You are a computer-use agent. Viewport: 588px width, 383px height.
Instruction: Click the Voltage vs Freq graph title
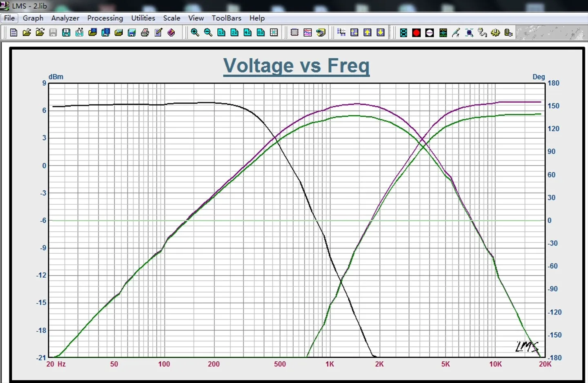[x=296, y=66]
